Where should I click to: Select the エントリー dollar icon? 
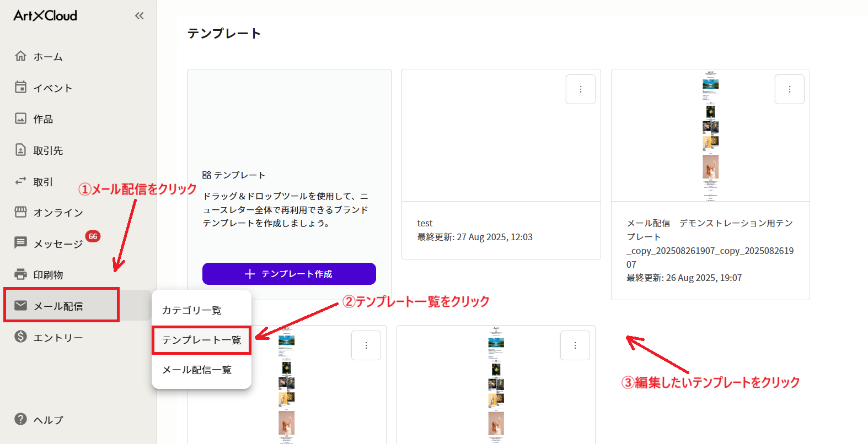[20, 337]
